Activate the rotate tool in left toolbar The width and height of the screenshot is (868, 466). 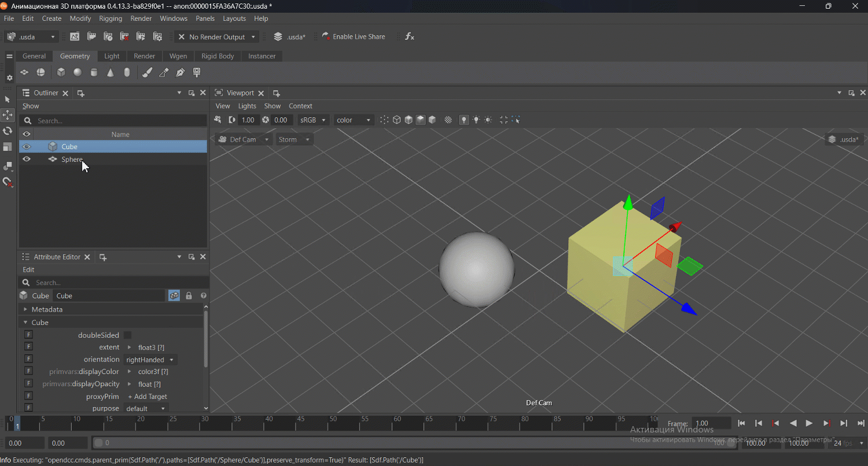[x=8, y=131]
